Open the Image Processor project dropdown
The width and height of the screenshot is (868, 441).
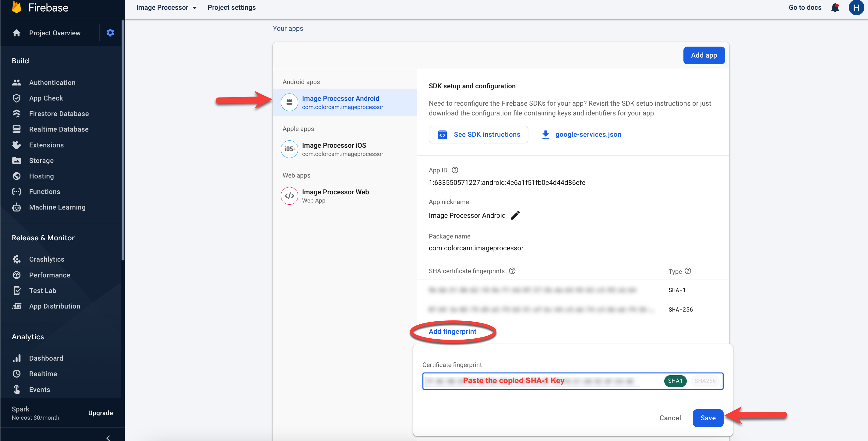point(167,7)
